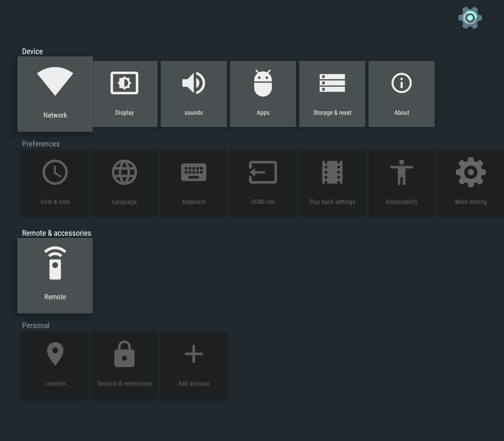Click the Add account plus icon
Image resolution: width=504 pixels, height=441 pixels.
pos(194,354)
